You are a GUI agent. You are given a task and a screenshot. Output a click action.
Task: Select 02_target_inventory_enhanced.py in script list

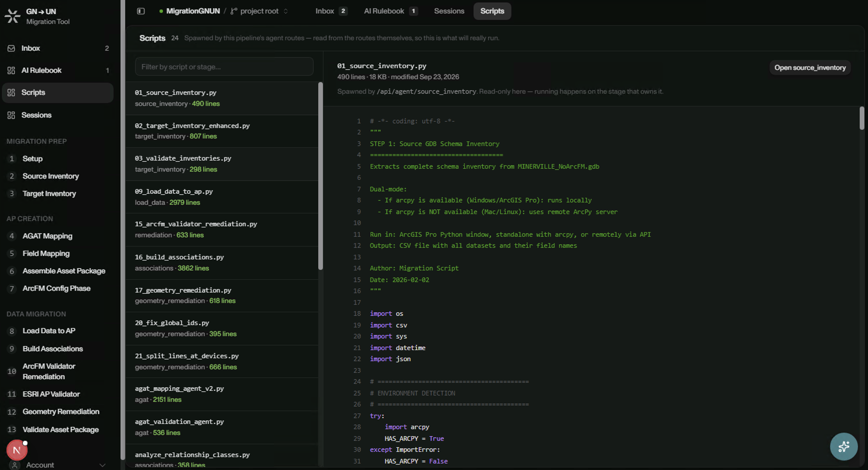click(222, 131)
